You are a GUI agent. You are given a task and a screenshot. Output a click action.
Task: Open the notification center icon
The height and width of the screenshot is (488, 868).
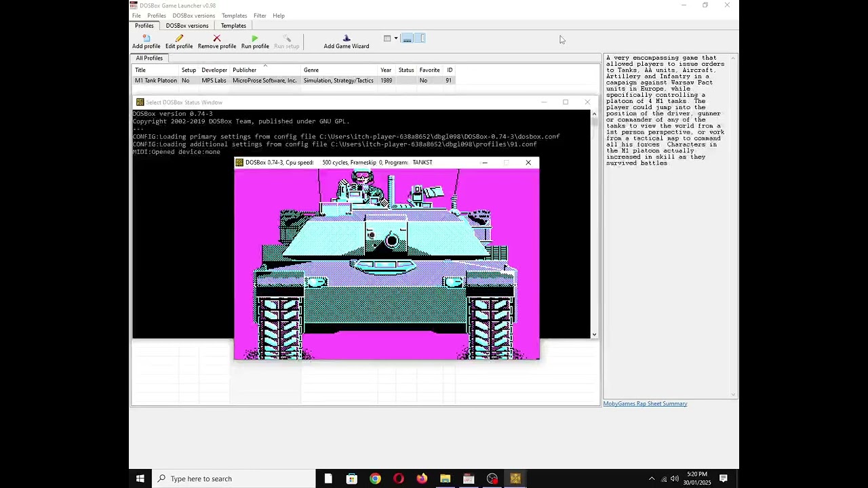(724, 479)
